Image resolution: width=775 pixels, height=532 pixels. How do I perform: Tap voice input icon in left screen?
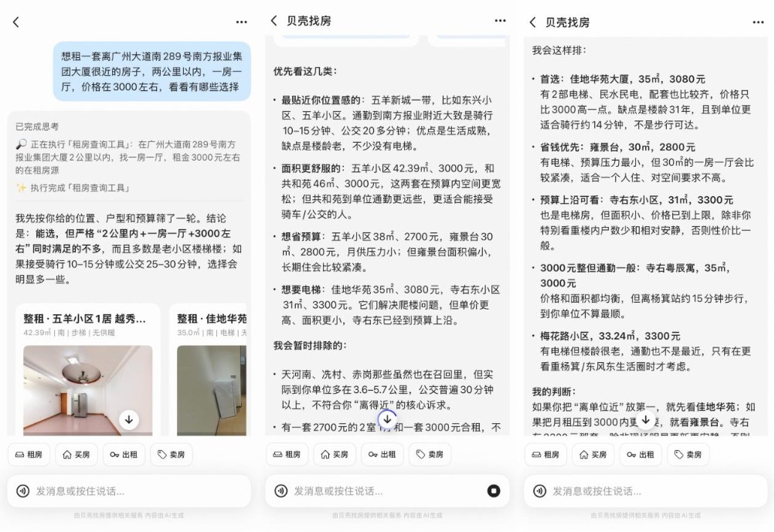click(22, 491)
